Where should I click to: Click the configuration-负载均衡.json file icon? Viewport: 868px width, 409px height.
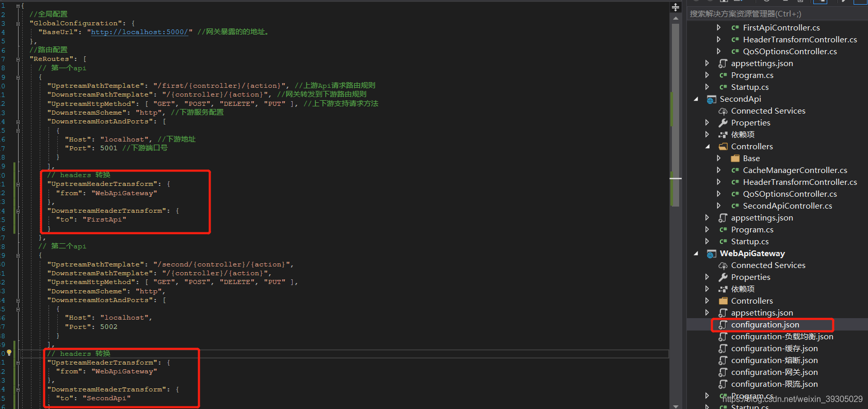pyautogui.click(x=723, y=337)
